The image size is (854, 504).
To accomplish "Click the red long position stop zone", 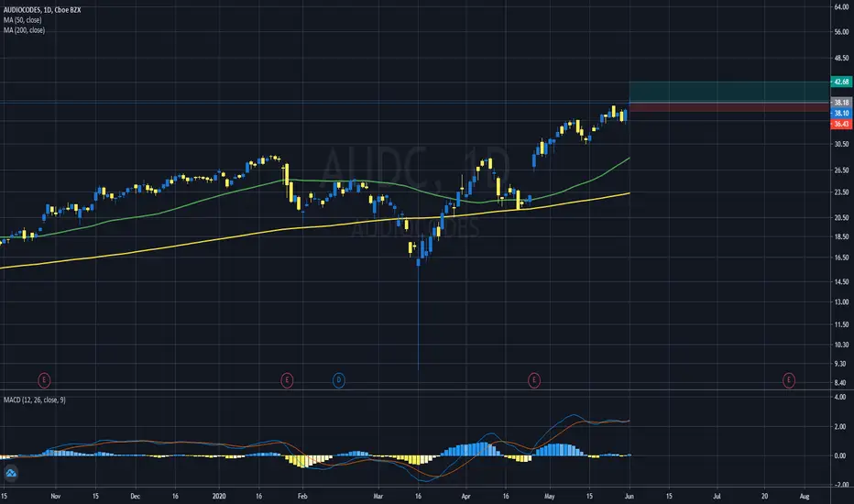I will [729, 107].
